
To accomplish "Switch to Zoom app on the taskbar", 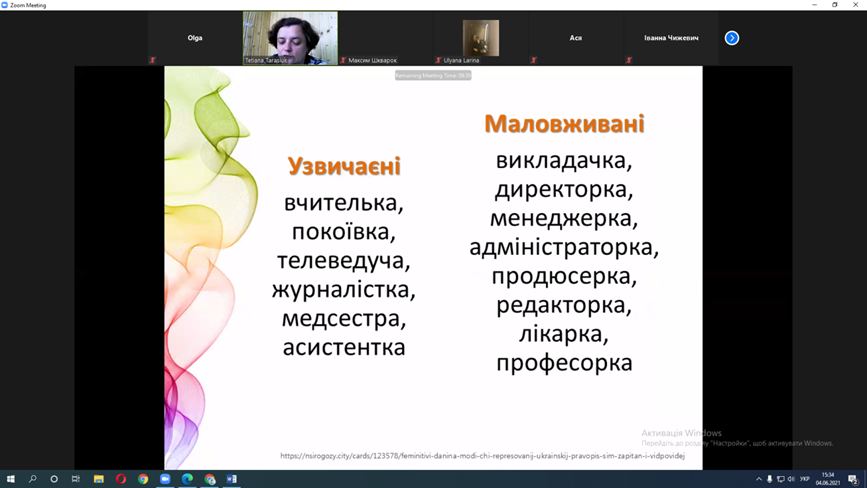I will click(x=165, y=479).
